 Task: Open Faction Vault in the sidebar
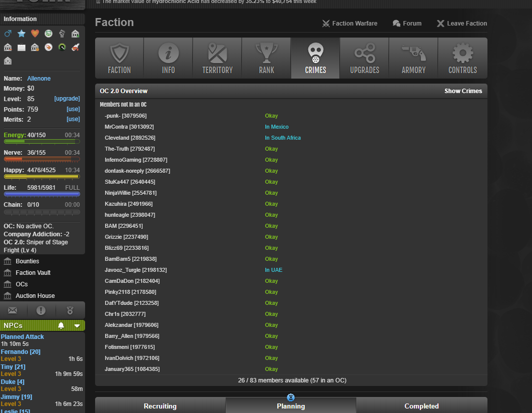tap(33, 272)
